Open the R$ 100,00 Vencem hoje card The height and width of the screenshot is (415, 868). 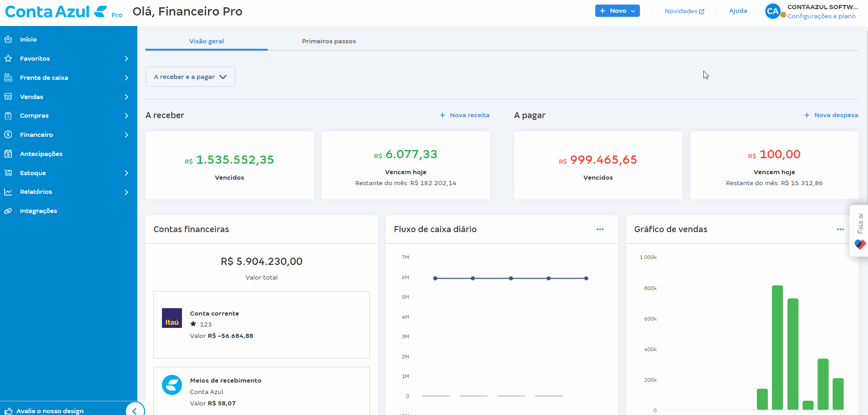click(774, 165)
